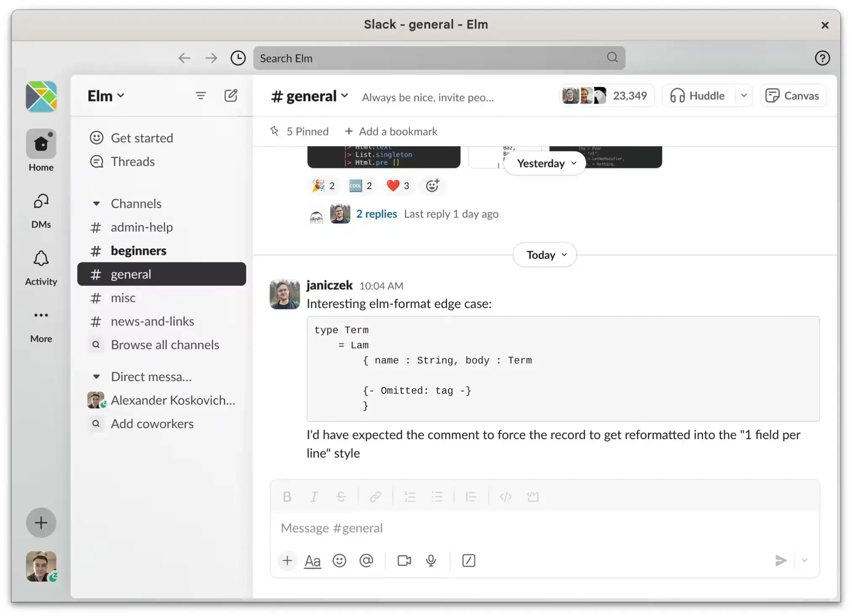Compose a new message
Image resolution: width=852 pixels, height=616 pixels.
(x=231, y=96)
